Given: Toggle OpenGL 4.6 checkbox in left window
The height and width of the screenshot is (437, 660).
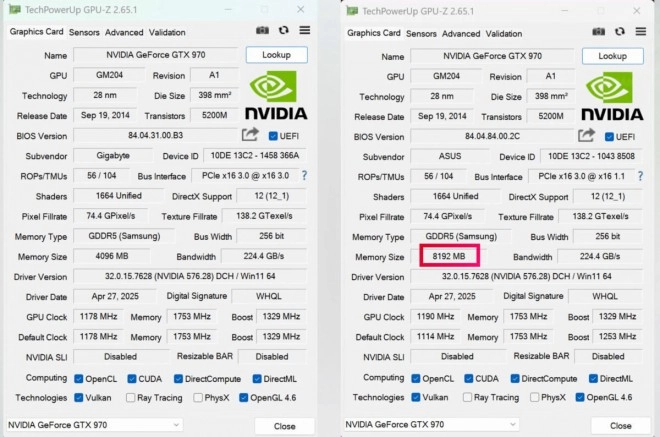Looking at the screenshot, I should [x=243, y=397].
